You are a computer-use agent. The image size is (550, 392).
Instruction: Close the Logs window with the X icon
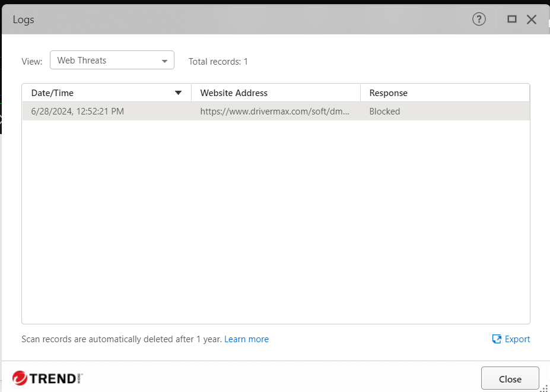tap(532, 20)
